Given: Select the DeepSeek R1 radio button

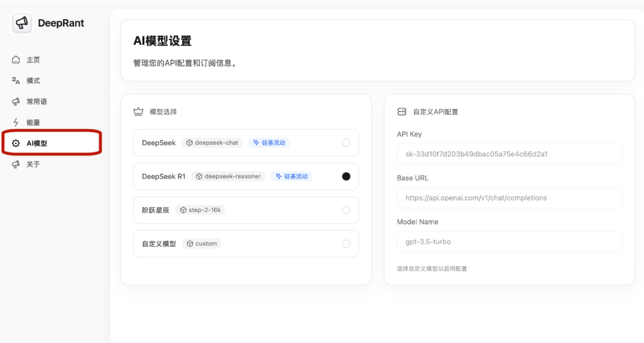Looking at the screenshot, I should tap(346, 176).
